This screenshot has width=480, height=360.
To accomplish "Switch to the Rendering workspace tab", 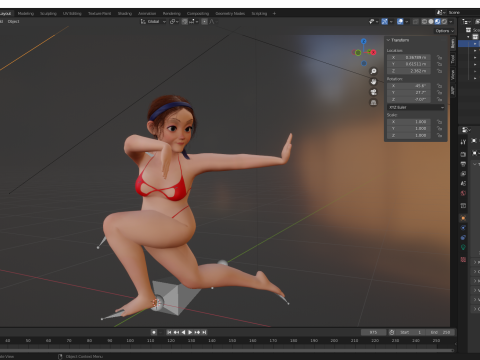I will 172,14.
